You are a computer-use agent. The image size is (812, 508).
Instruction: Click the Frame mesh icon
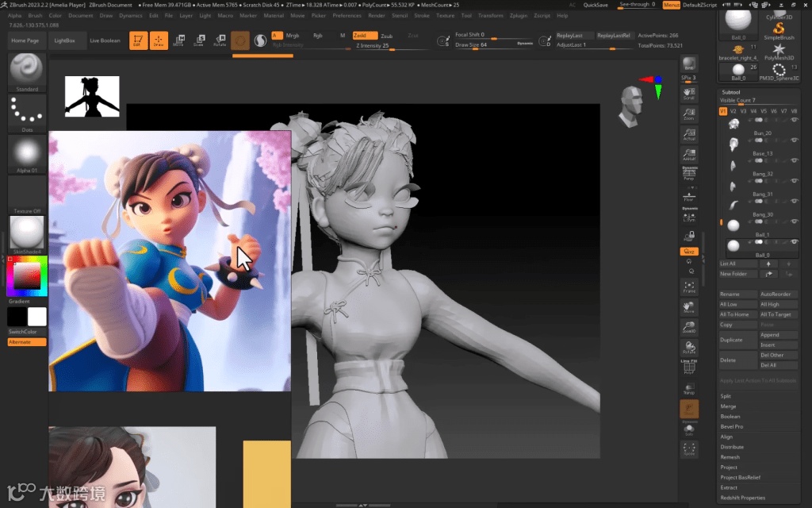click(x=689, y=287)
